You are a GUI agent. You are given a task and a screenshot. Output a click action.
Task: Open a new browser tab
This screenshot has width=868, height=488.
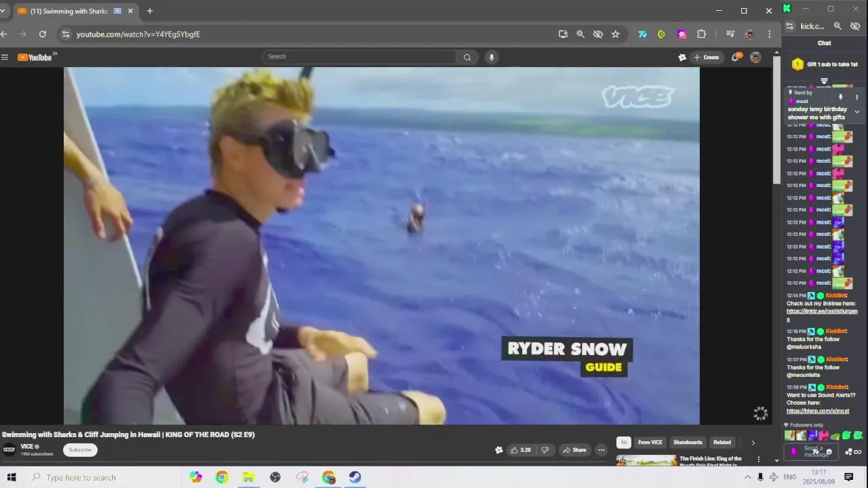[150, 11]
